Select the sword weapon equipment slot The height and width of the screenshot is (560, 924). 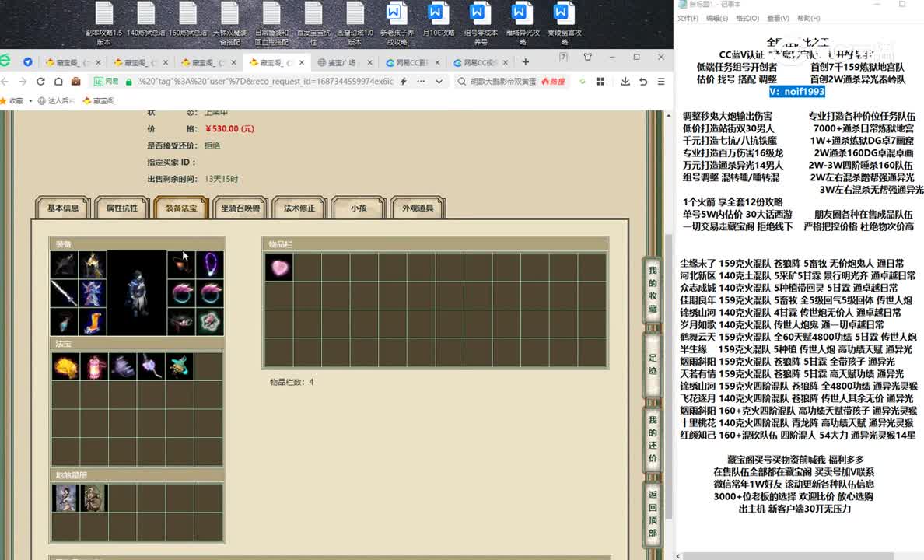pyautogui.click(x=65, y=293)
